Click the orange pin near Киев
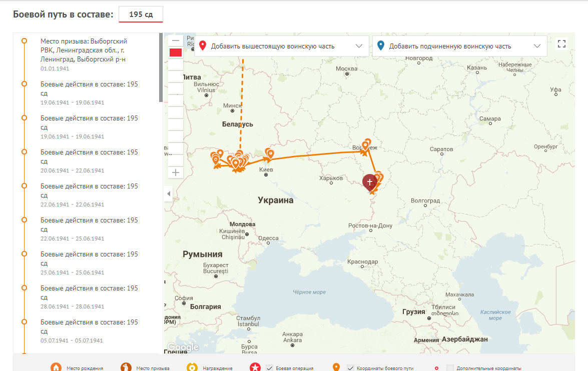The height and width of the screenshot is (371, 588). click(270, 153)
